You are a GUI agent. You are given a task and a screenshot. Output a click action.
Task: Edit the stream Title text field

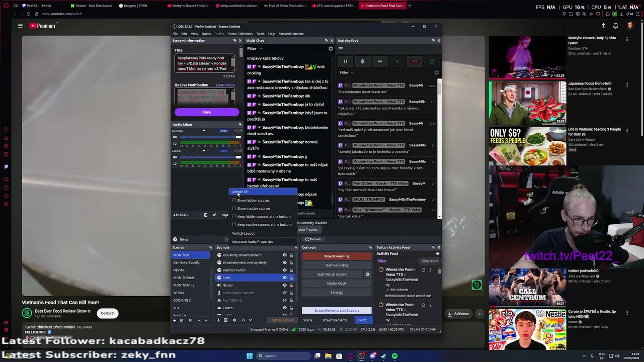coord(204,63)
